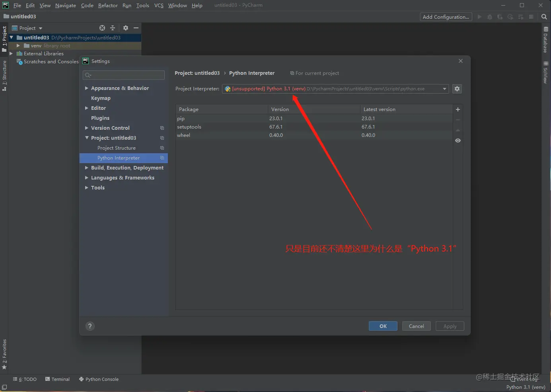This screenshot has width=551, height=392.
Task: Click the Add Configuration... button
Action: [x=446, y=17]
